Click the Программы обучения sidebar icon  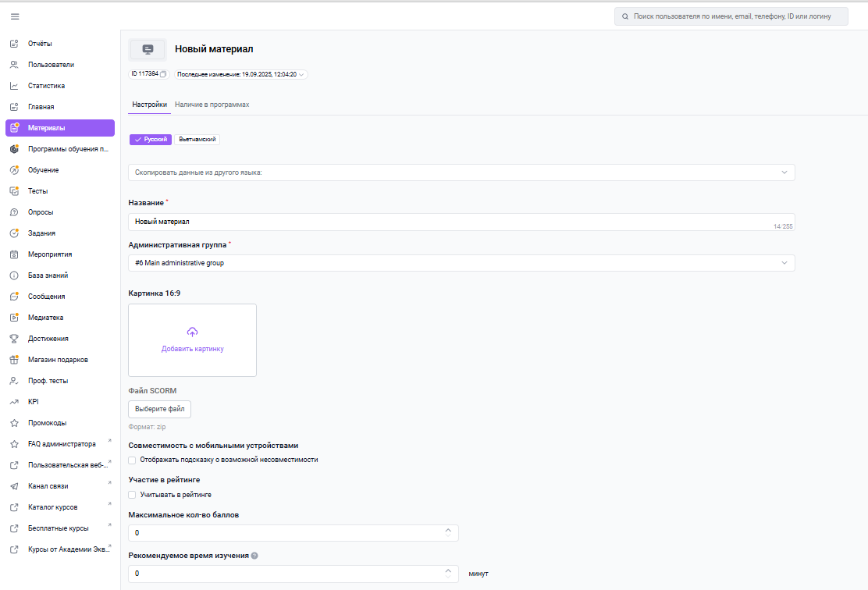coord(14,149)
